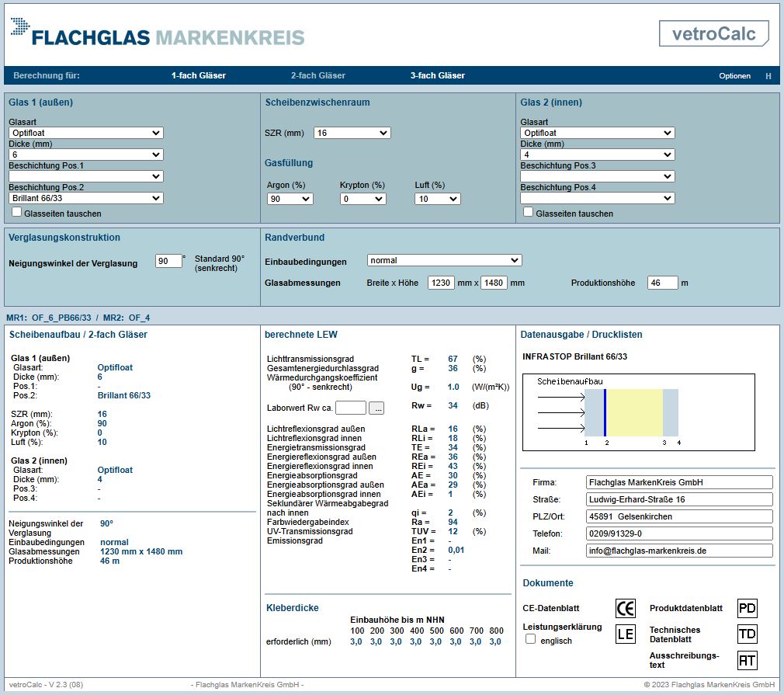Screen dimensions: 784x695
Task: Click Kleberdicke value under 100 m NHN
Action: coord(356,641)
